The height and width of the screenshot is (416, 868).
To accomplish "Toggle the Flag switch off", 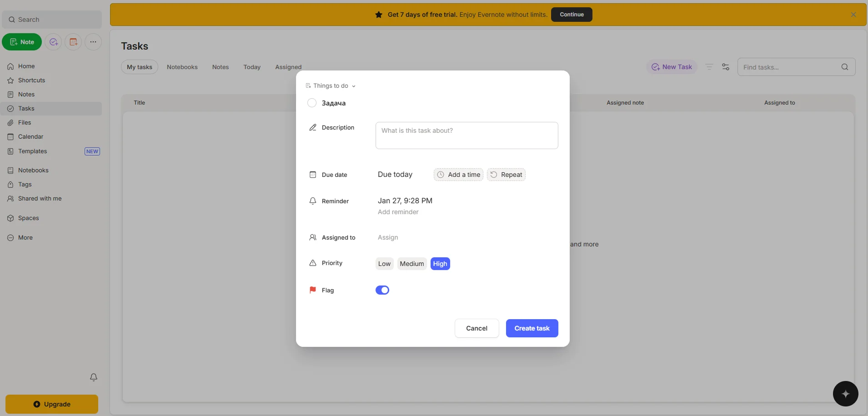I will [382, 290].
